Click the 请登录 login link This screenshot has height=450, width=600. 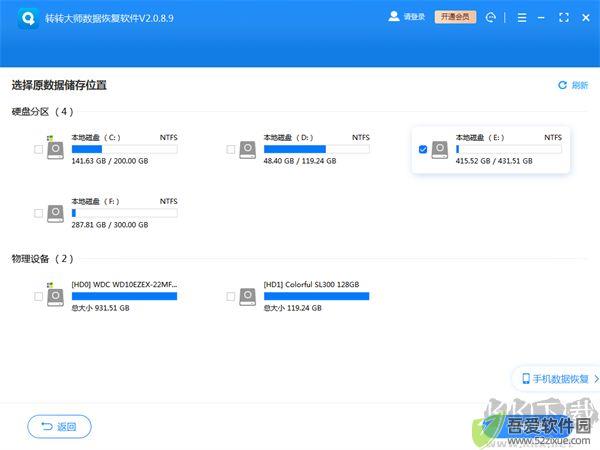414,17
